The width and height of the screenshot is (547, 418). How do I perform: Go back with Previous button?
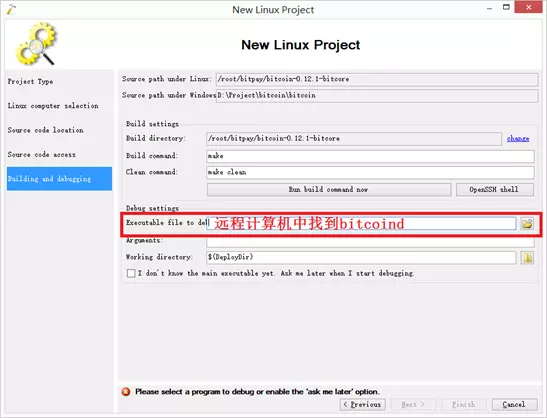pos(362,404)
